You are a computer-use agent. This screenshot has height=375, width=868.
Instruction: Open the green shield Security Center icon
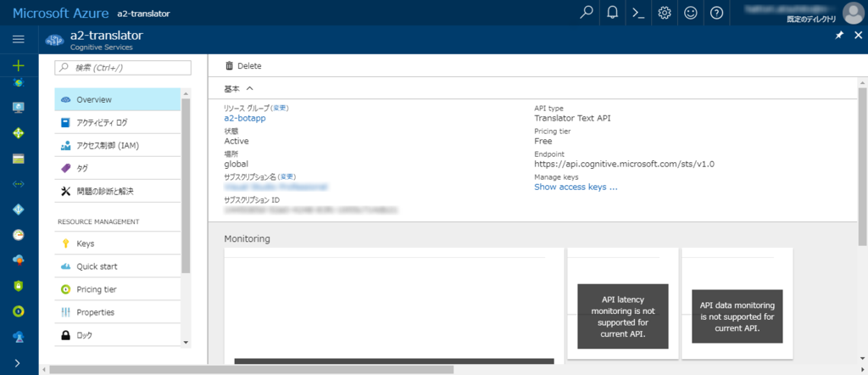19,286
